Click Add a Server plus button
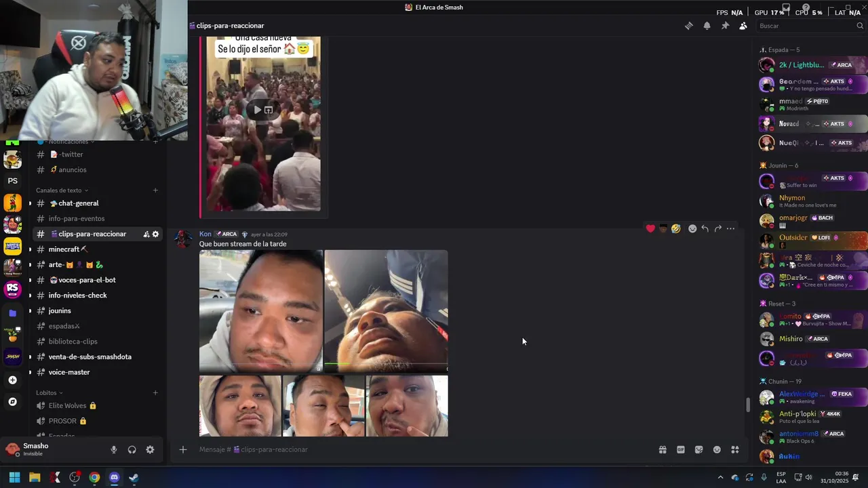 click(x=12, y=380)
